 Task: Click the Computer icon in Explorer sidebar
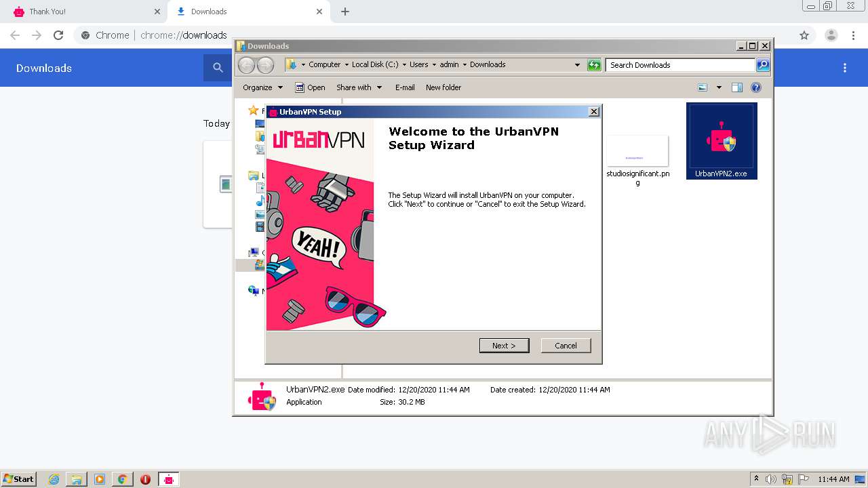254,253
